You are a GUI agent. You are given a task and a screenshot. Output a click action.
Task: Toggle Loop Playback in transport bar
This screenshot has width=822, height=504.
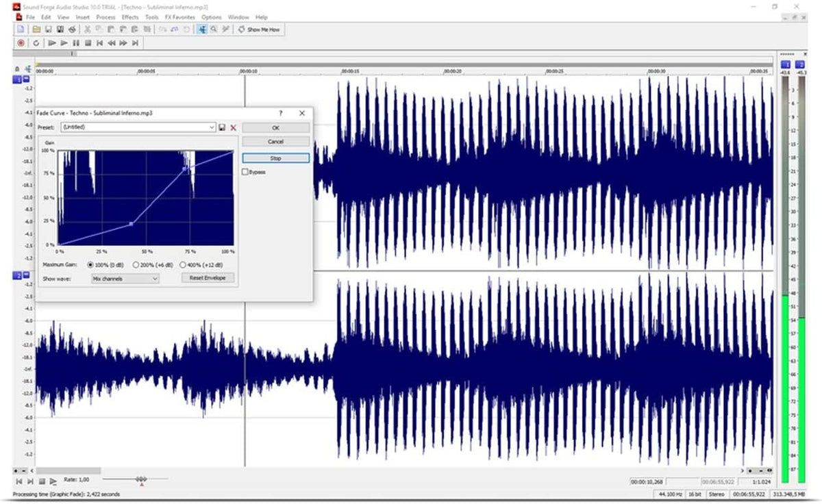click(36, 43)
